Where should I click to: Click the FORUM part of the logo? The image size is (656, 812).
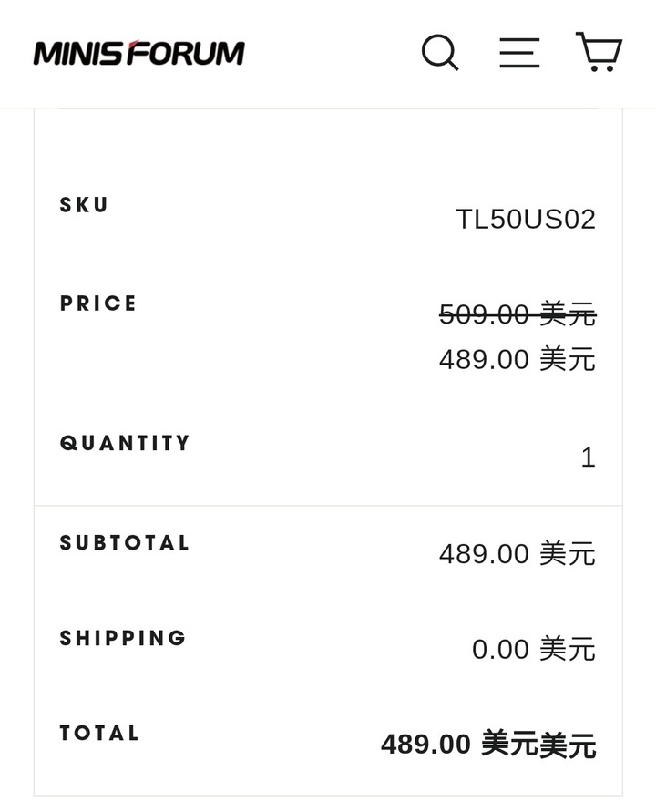click(187, 54)
